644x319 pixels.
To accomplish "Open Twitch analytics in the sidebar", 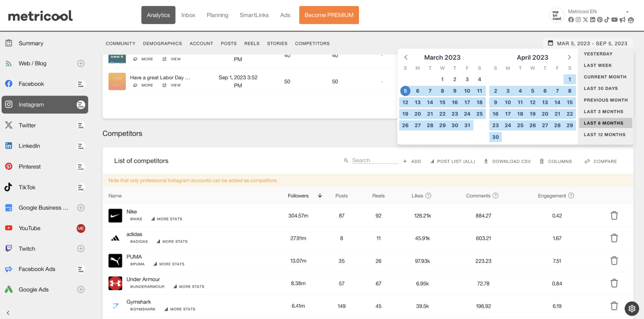I will tap(27, 248).
